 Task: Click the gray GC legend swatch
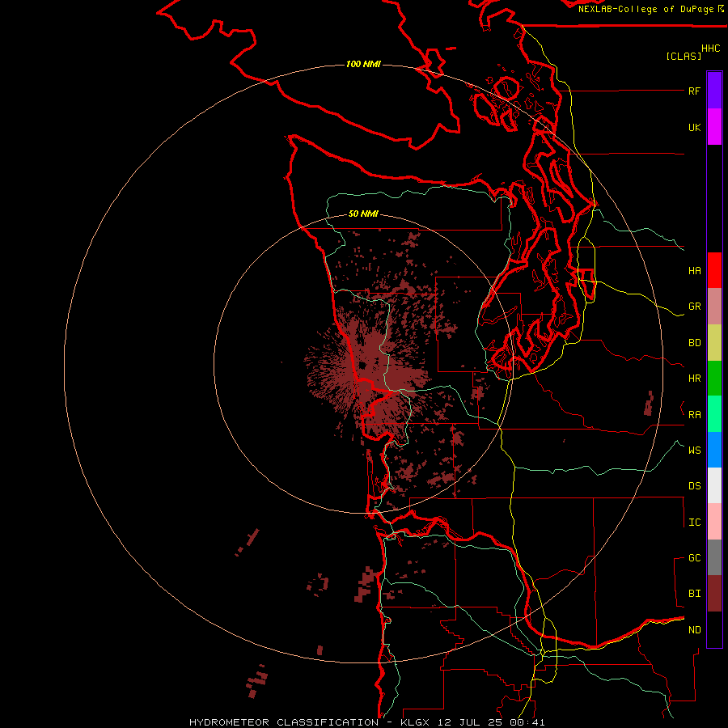pyautogui.click(x=714, y=557)
